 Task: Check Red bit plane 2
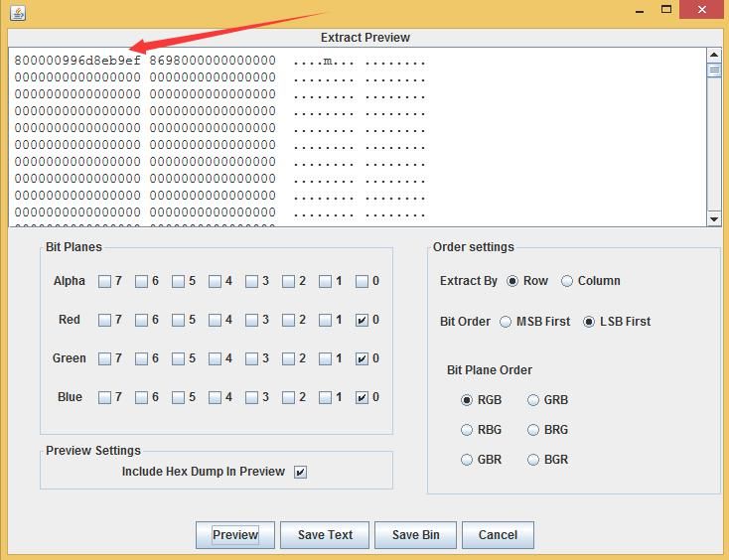288,320
